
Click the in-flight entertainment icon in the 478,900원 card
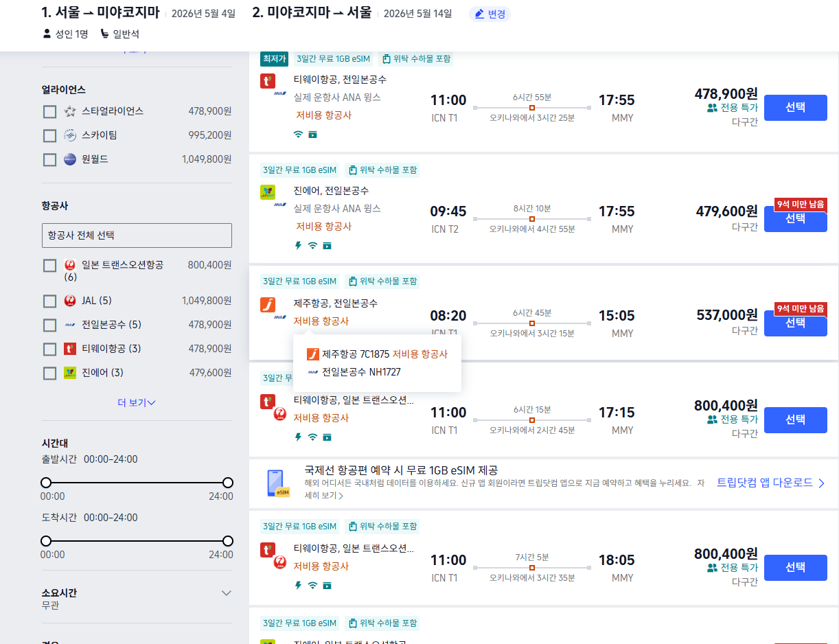pyautogui.click(x=313, y=135)
